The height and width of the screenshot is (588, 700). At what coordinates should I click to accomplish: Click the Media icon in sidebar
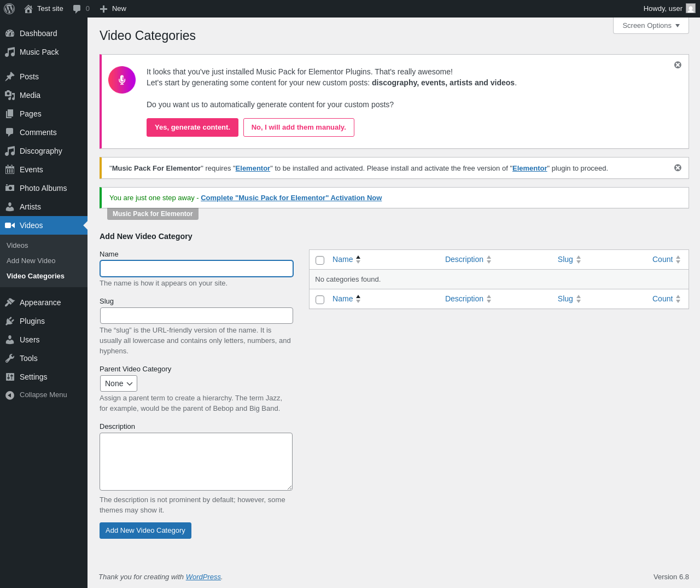coord(10,95)
